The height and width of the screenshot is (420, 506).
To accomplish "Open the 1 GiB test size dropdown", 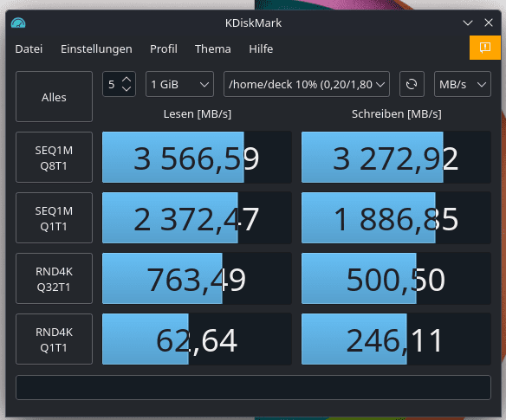I will (179, 84).
